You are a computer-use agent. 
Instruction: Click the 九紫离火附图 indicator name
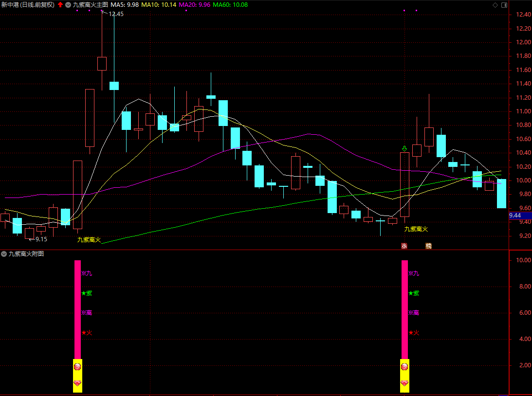pyautogui.click(x=26, y=254)
